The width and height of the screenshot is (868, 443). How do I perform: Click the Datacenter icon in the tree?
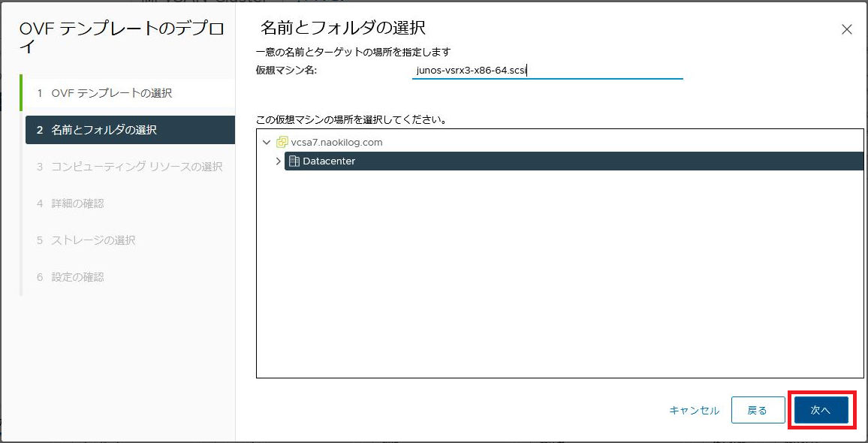[x=294, y=161]
